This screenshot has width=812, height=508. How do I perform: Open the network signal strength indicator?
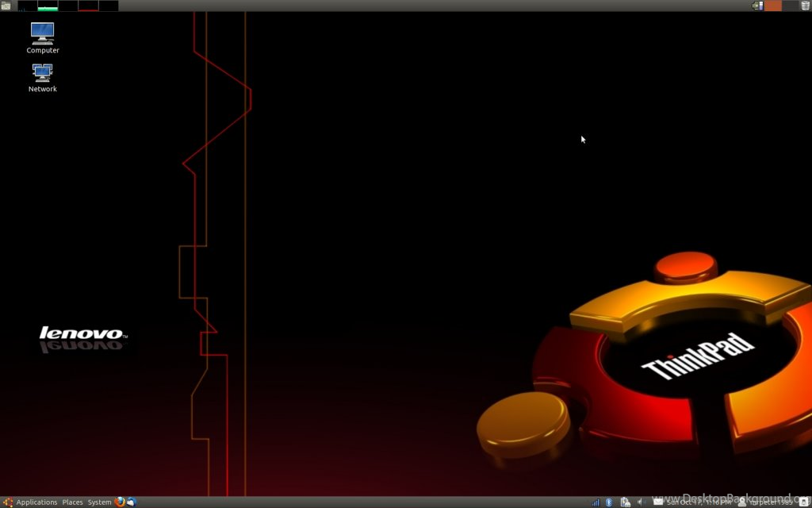[596, 502]
